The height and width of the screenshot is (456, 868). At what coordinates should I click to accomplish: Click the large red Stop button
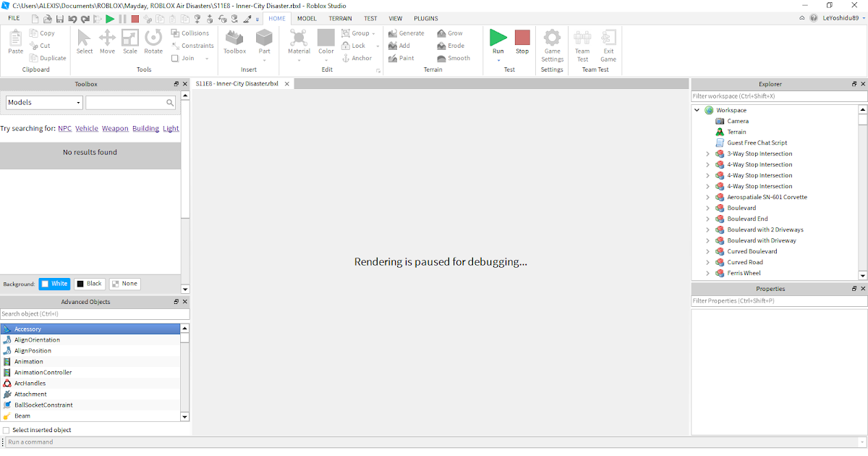click(522, 38)
